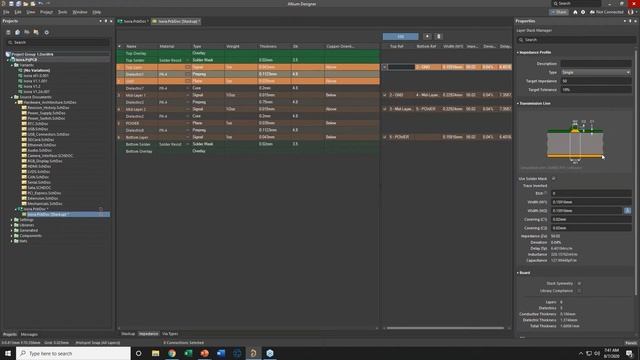Switch to the Messages panel tab
640x360 pixels.
point(29,334)
